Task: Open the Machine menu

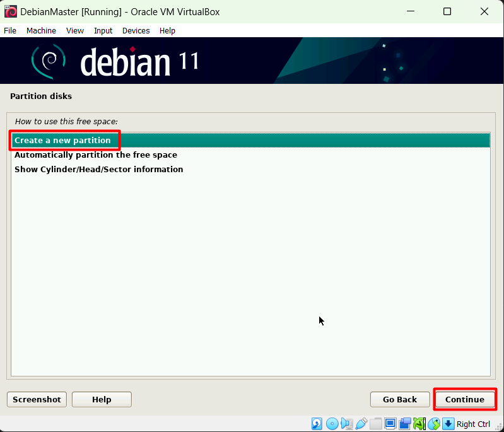Action: point(41,30)
